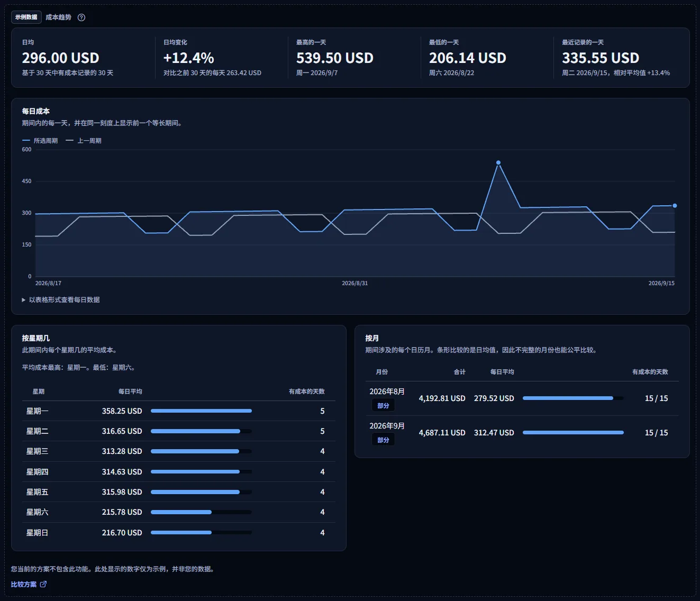Click the latest data point at 2026/9/15
The width and height of the screenshot is (700, 601).
(675, 206)
